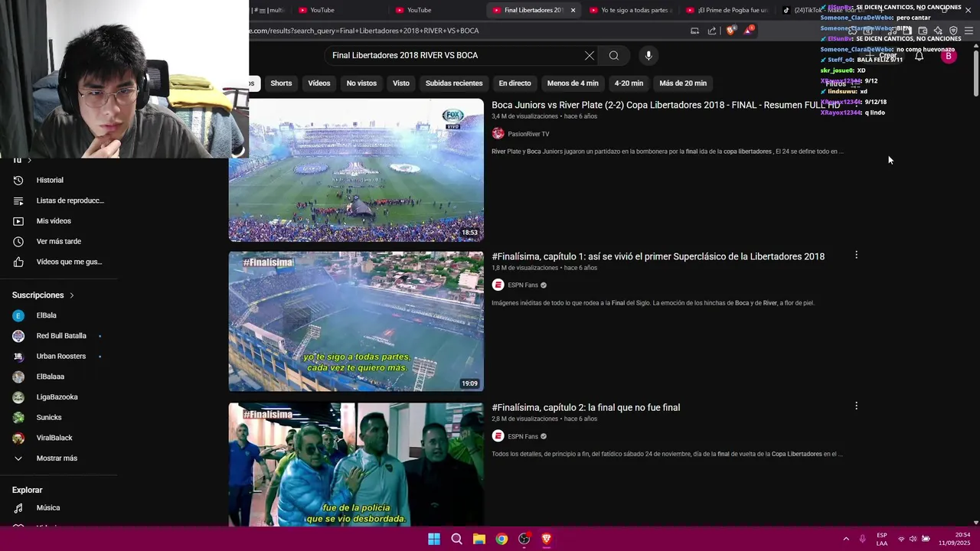Activate voice search microphone icon
Viewport: 980px width, 551px height.
pyautogui.click(x=648, y=55)
